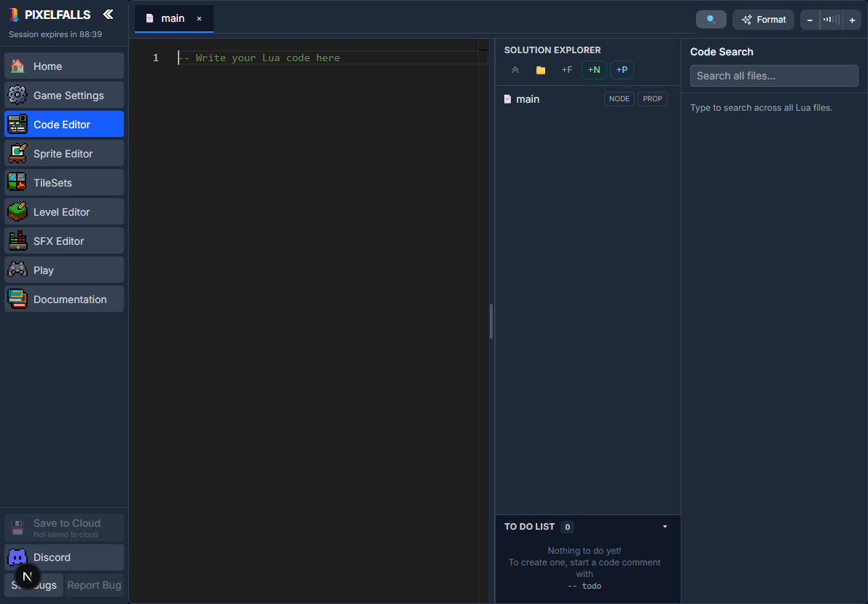The width and height of the screenshot is (868, 604).
Task: Click 'Type to search across all Lua files' hint
Action: click(761, 107)
